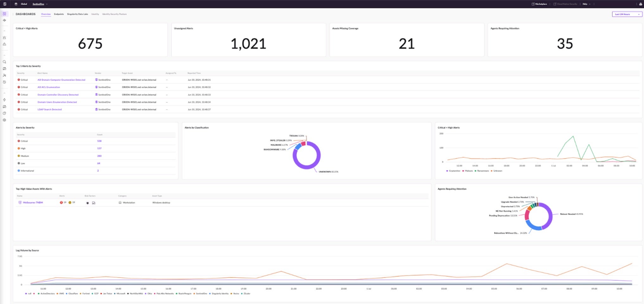644x304 pixels.
Task: Toggle the Okta series in the Log Volume legend
Action: pos(149,294)
